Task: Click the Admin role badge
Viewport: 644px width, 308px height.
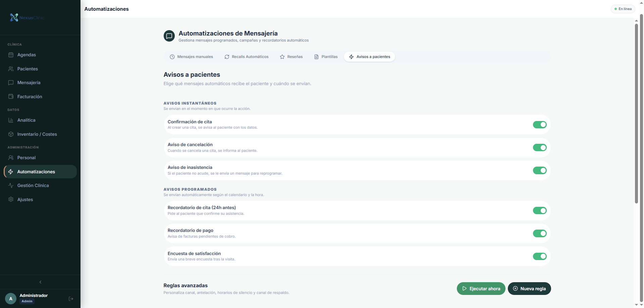Action: click(x=27, y=301)
